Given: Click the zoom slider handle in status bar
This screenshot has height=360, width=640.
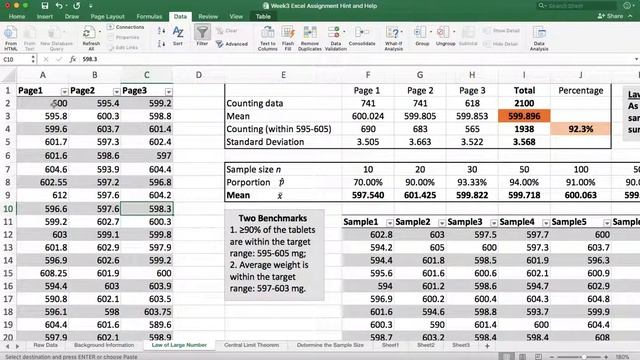Looking at the screenshot, I should point(584,357).
